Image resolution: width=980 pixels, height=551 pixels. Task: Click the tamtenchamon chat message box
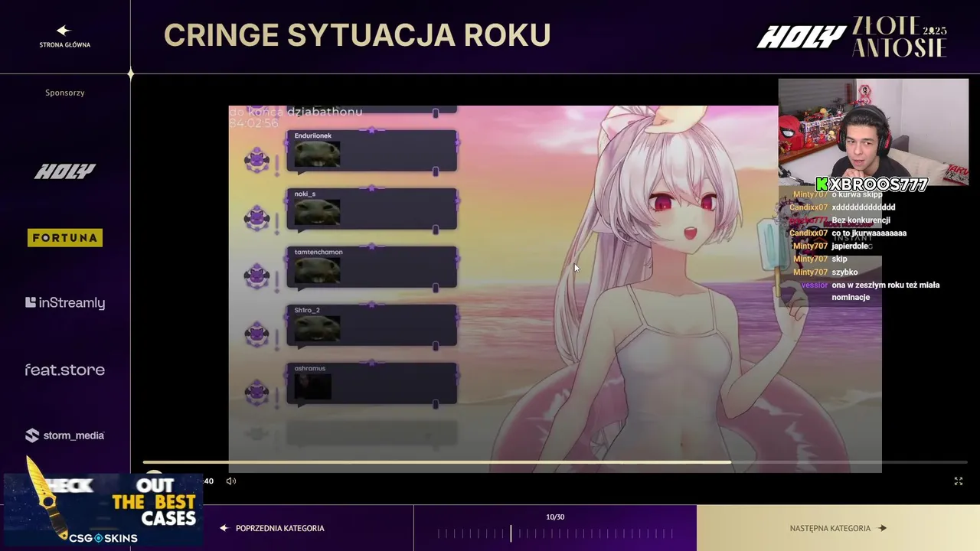pos(372,267)
